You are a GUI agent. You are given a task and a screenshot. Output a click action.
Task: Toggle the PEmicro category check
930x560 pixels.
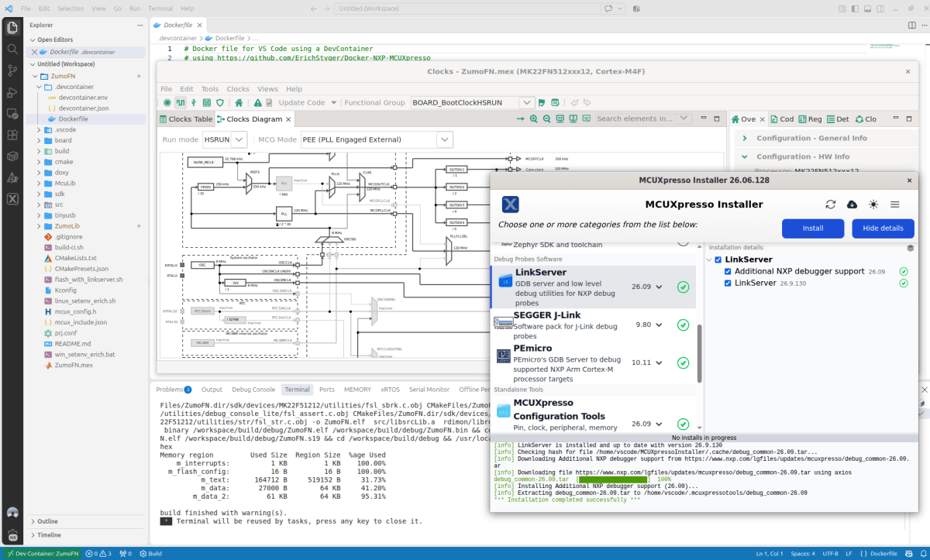[683, 362]
